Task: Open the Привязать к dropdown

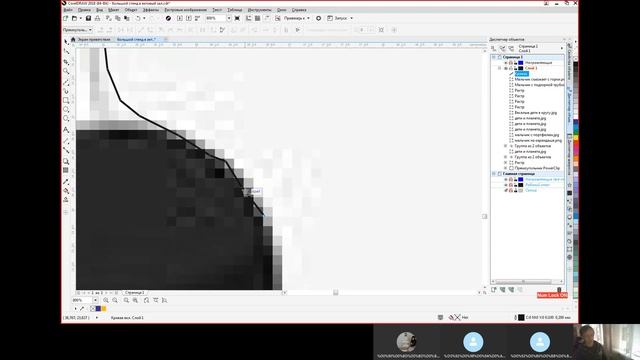Action: (x=308, y=18)
